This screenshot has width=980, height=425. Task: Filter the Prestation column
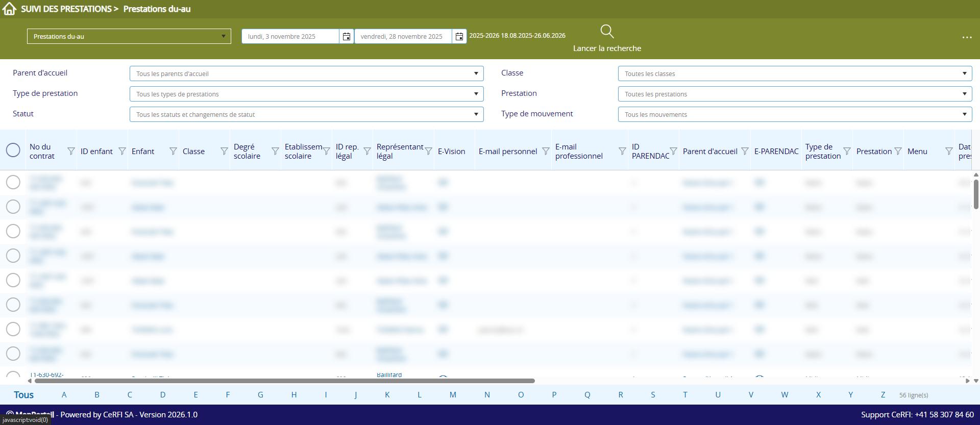pyautogui.click(x=898, y=151)
